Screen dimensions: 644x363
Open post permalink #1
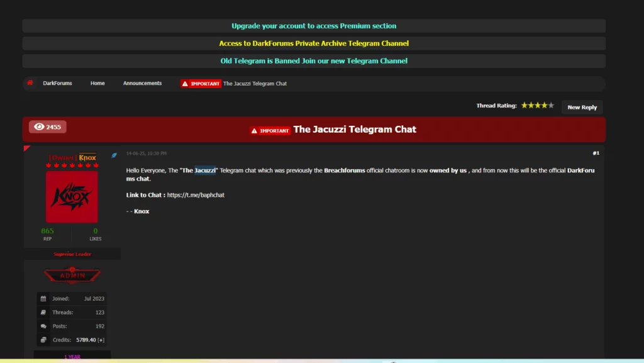596,153
